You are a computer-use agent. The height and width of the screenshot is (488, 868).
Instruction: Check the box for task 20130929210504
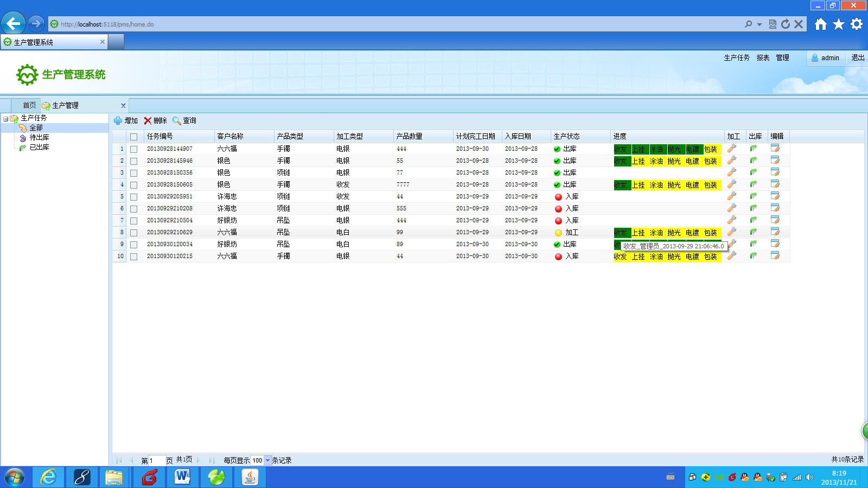(133, 221)
